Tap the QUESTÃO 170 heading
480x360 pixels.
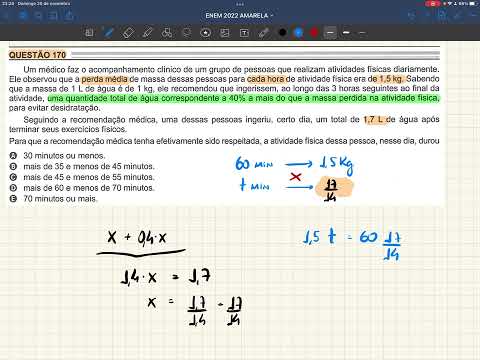point(37,55)
